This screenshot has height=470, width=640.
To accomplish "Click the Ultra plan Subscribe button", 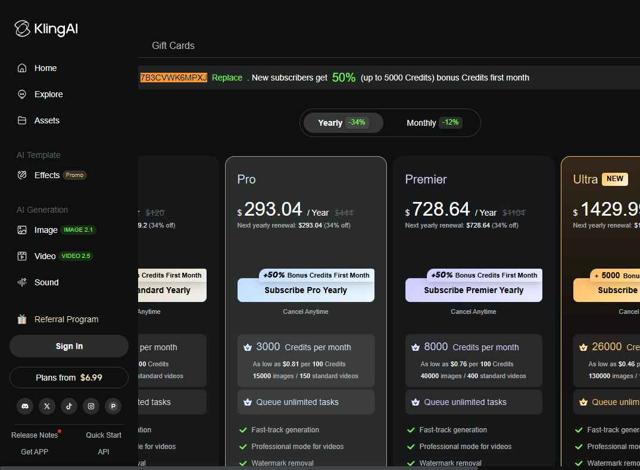I will (607, 290).
